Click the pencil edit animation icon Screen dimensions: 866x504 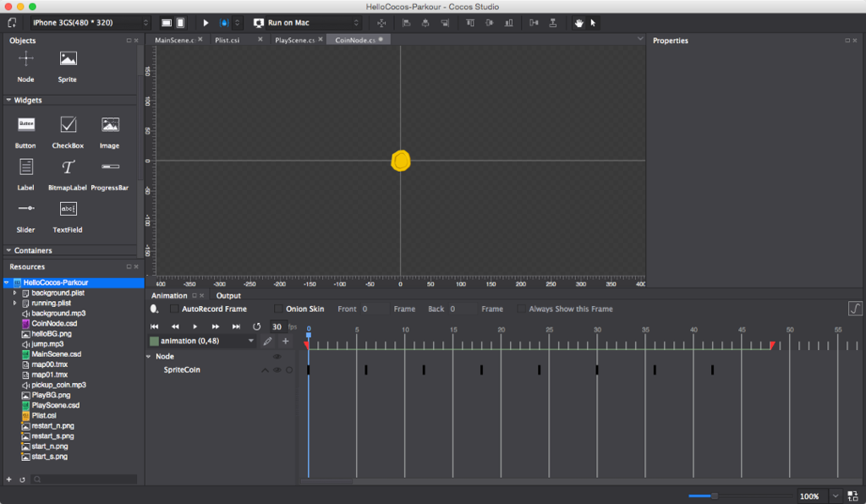[x=267, y=341]
